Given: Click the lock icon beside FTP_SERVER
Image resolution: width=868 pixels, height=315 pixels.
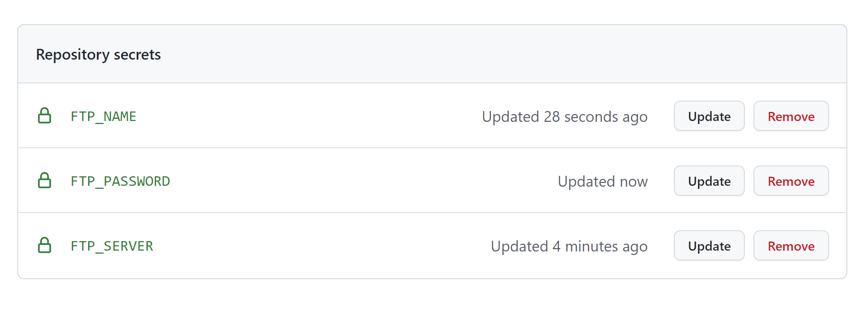Looking at the screenshot, I should pyautogui.click(x=45, y=245).
